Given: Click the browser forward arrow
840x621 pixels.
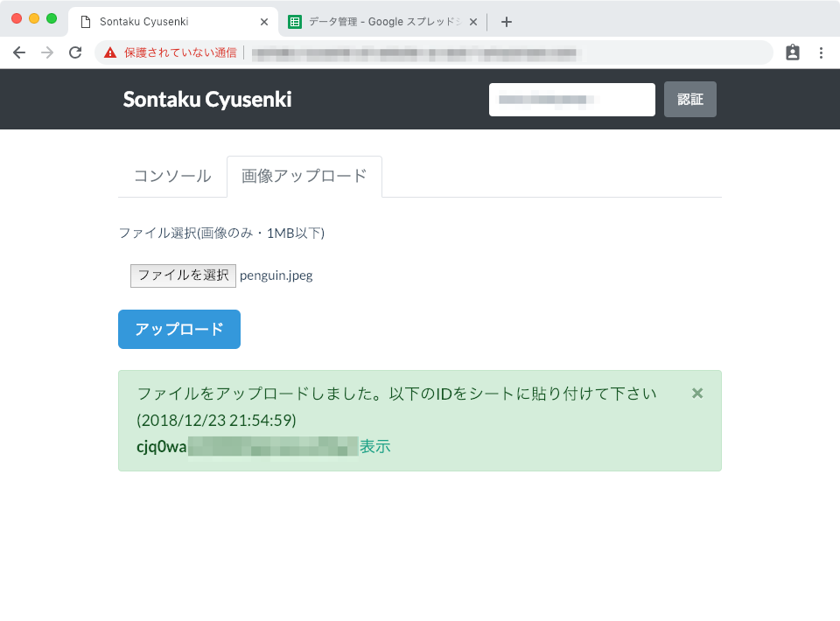Looking at the screenshot, I should pos(47,52).
